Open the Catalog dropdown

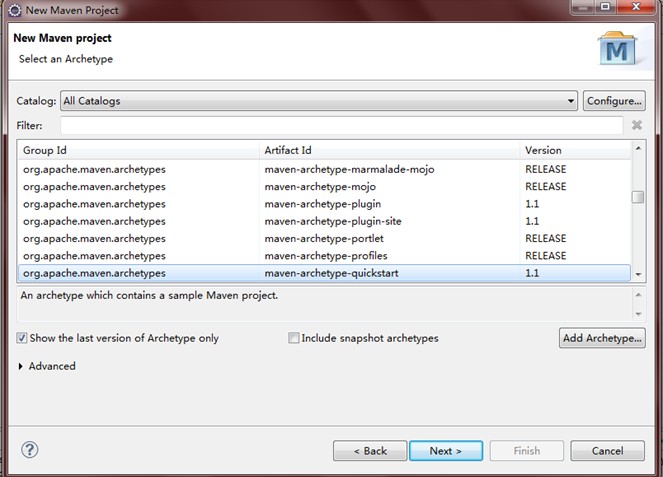(x=319, y=101)
